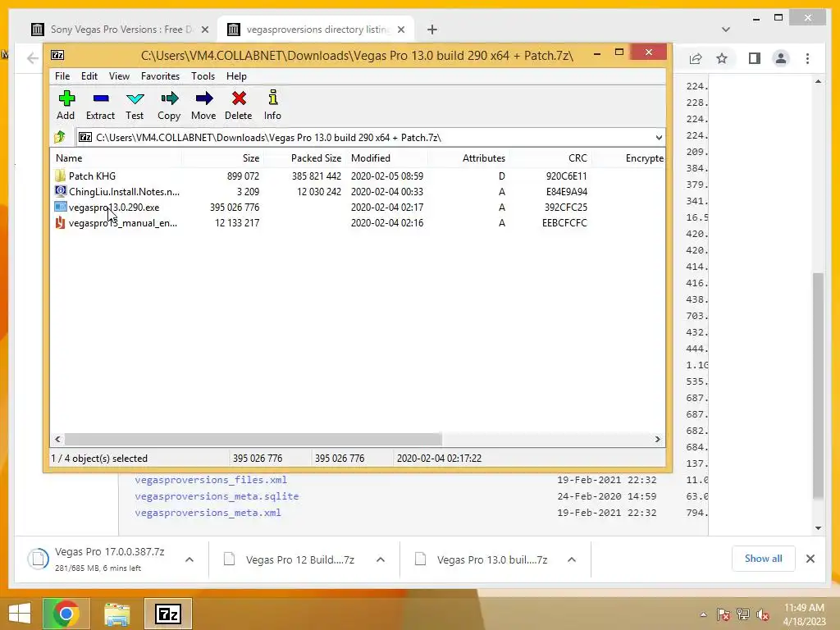Sort by the Packed Size column header

tap(304, 158)
